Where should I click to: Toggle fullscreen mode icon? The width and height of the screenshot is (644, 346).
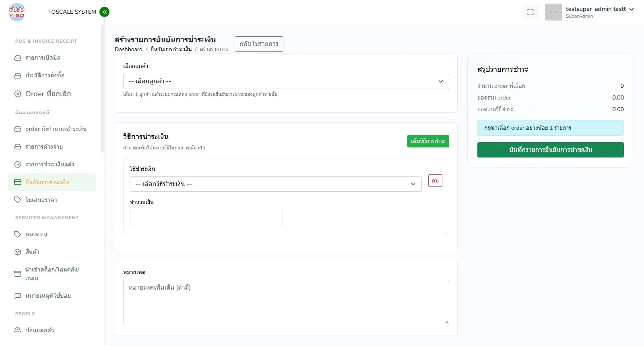[x=530, y=12]
